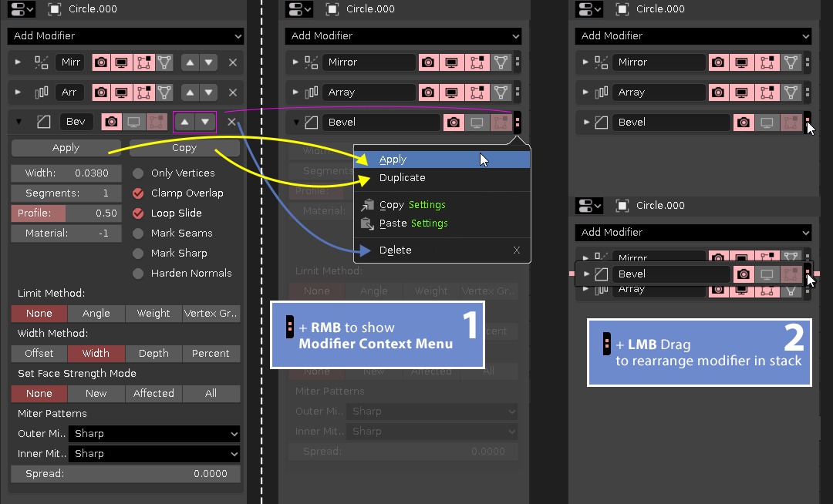Move Arr modifier up in left panel
This screenshot has width=833, height=504.
click(x=190, y=92)
